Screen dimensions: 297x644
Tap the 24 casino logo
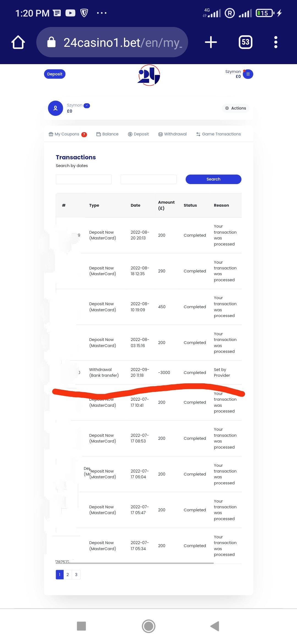pyautogui.click(x=149, y=75)
